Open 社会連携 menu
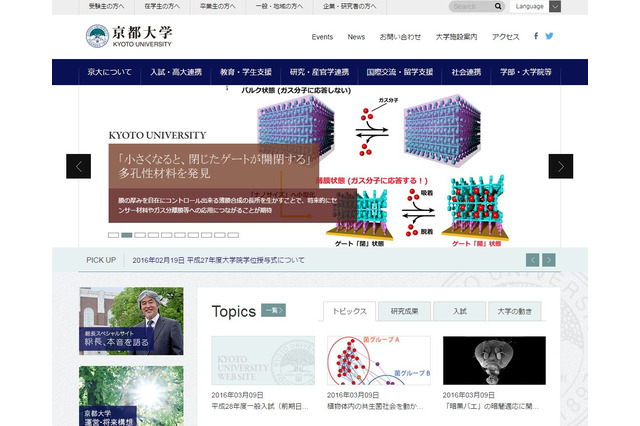This screenshot has height=426, width=640. [x=466, y=72]
